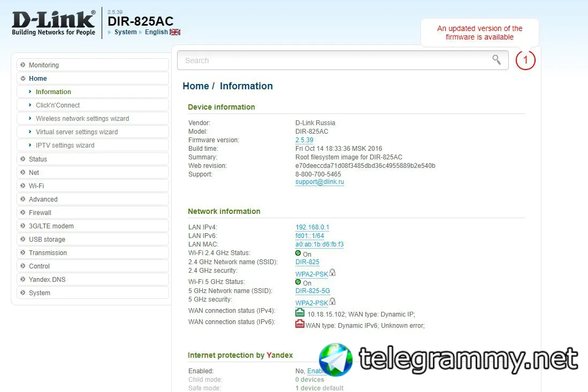Expand the 3G/LTE modem section
This screenshot has width=588, height=392.
click(93, 226)
